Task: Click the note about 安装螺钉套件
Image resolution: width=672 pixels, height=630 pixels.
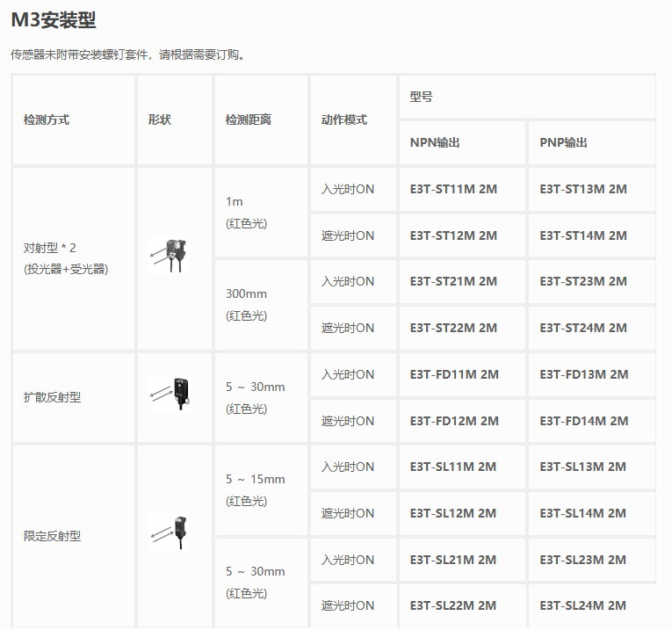Action: (129, 54)
